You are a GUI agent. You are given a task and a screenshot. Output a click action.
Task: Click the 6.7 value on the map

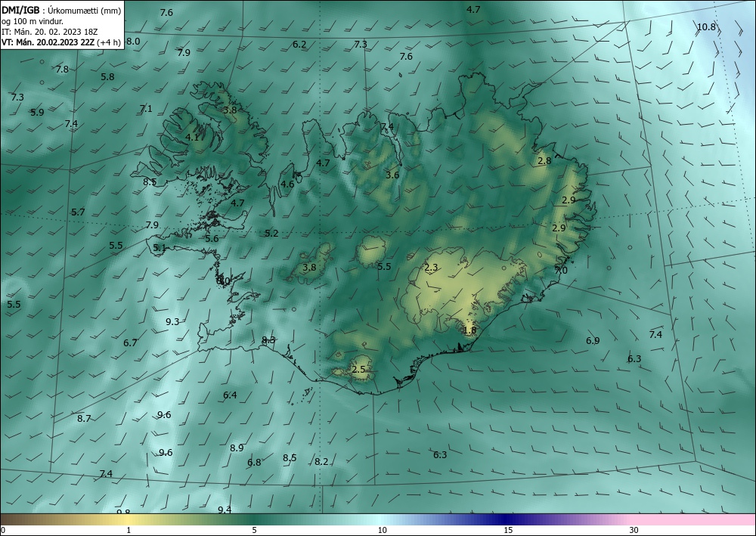130,343
